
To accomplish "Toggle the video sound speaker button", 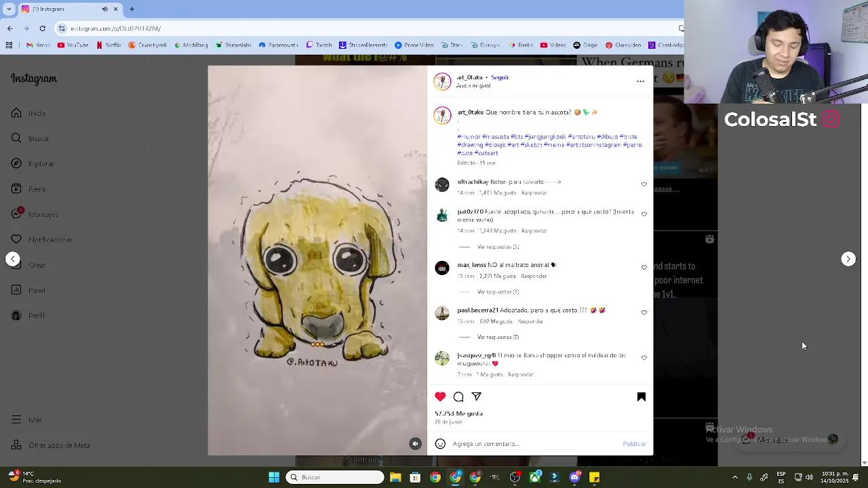I will point(416,444).
